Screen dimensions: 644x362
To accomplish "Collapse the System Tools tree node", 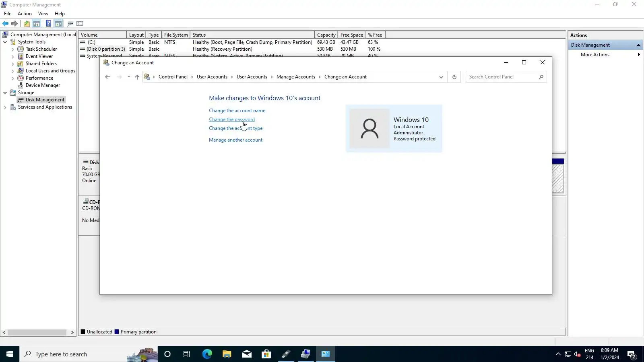I will [5, 42].
